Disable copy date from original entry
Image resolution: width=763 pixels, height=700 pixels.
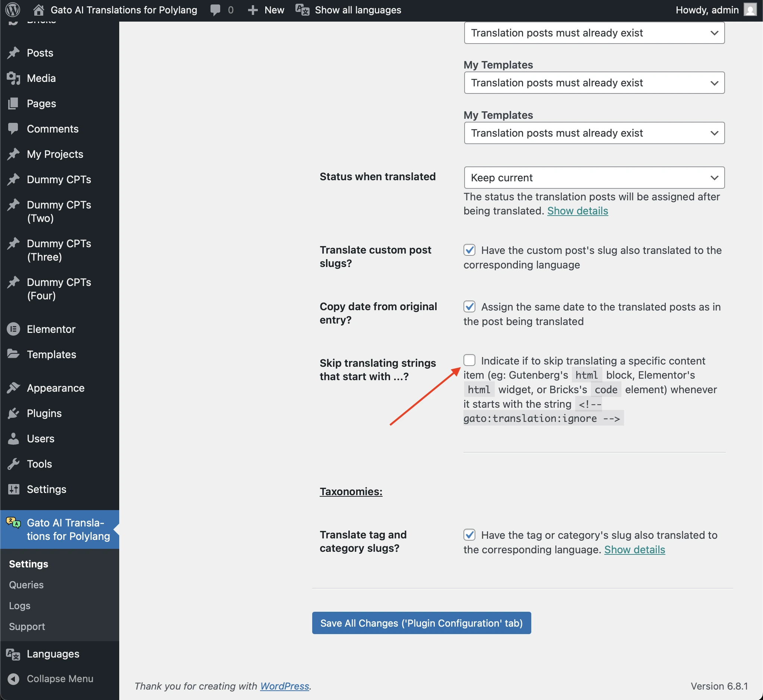pyautogui.click(x=470, y=306)
